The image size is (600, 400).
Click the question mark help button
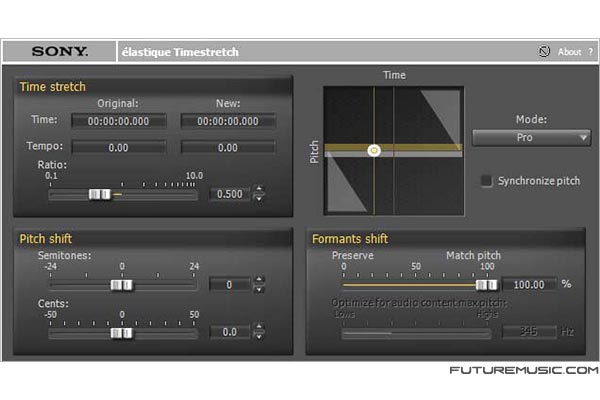(x=590, y=52)
